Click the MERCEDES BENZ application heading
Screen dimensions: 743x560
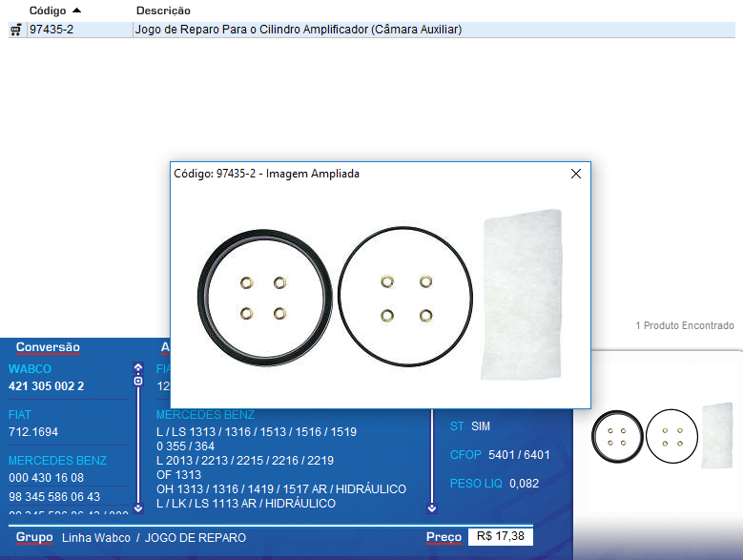coord(205,415)
